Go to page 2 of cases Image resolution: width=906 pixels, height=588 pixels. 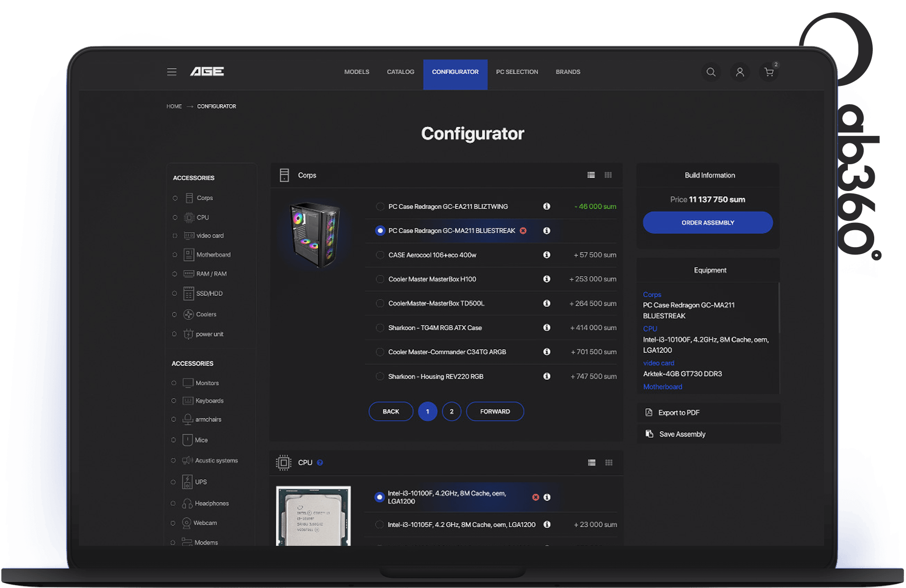tap(451, 411)
